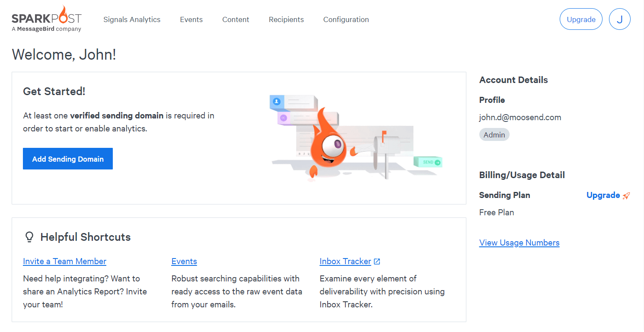Click Add Sending Domain
The height and width of the screenshot is (332, 644).
[67, 159]
